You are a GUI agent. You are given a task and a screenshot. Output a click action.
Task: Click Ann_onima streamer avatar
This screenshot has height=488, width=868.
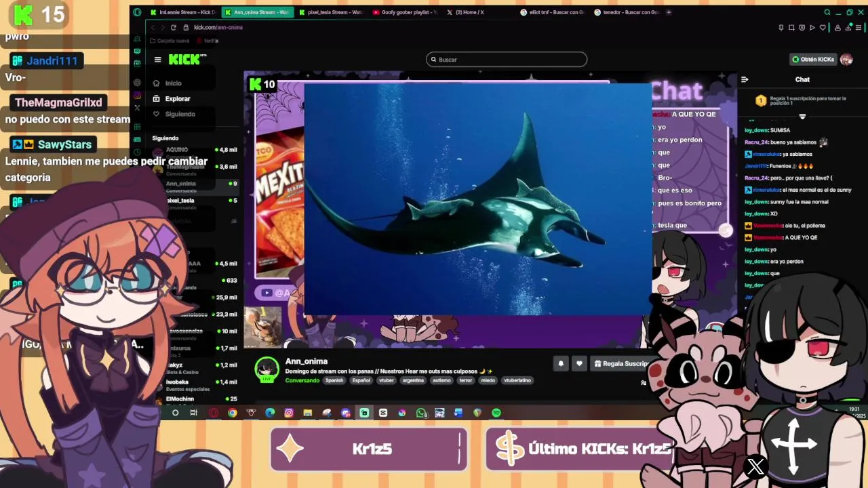pos(267,369)
